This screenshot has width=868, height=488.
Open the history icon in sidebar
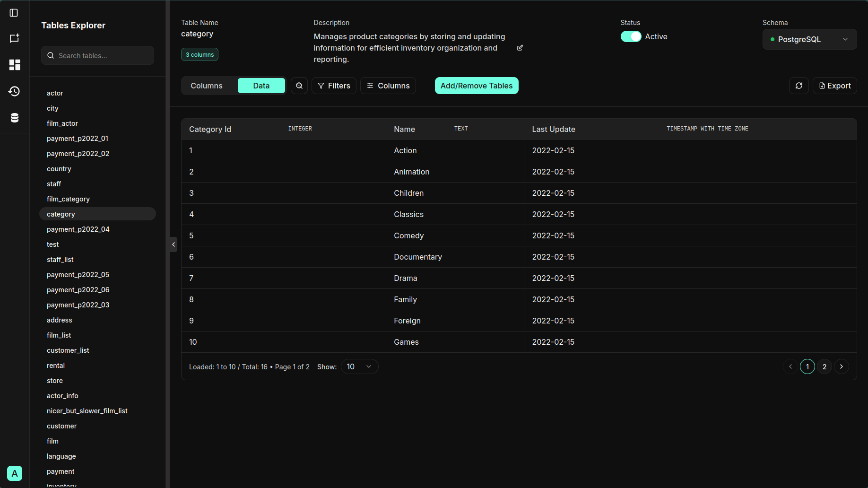tap(15, 91)
